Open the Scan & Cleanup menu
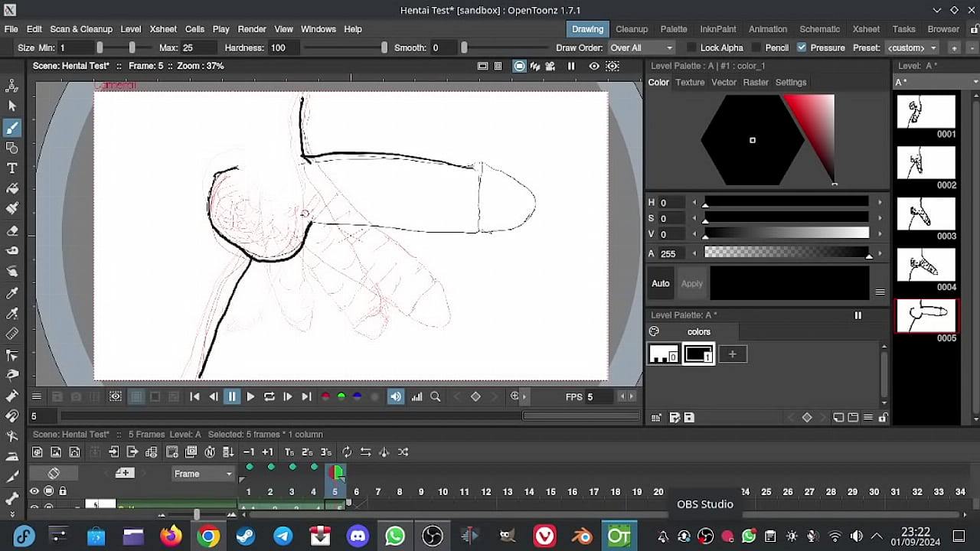The width and height of the screenshot is (980, 551). 81,29
